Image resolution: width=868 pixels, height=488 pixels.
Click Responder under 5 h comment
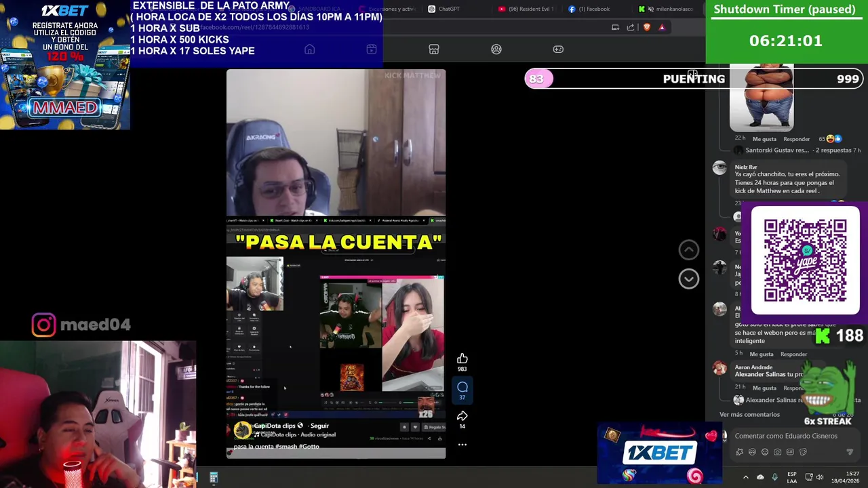click(793, 354)
